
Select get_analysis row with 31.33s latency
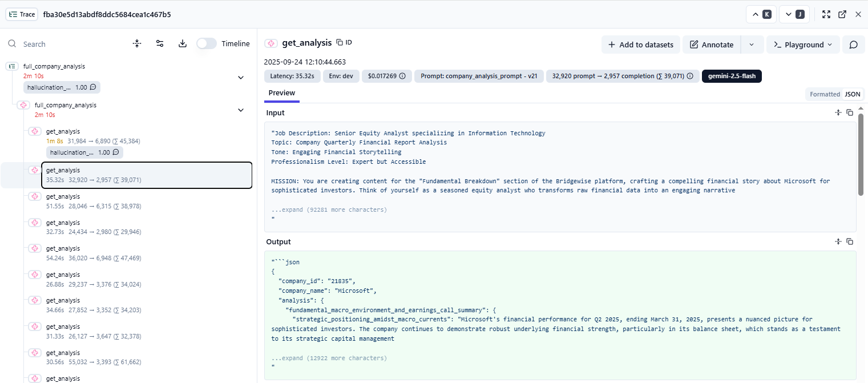pyautogui.click(x=147, y=331)
